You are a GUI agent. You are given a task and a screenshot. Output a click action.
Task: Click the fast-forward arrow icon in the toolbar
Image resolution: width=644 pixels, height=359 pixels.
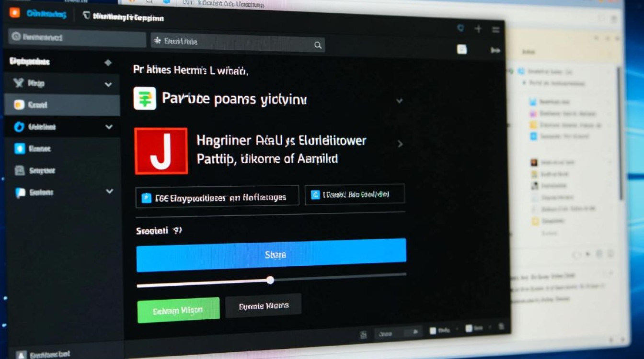point(495,50)
